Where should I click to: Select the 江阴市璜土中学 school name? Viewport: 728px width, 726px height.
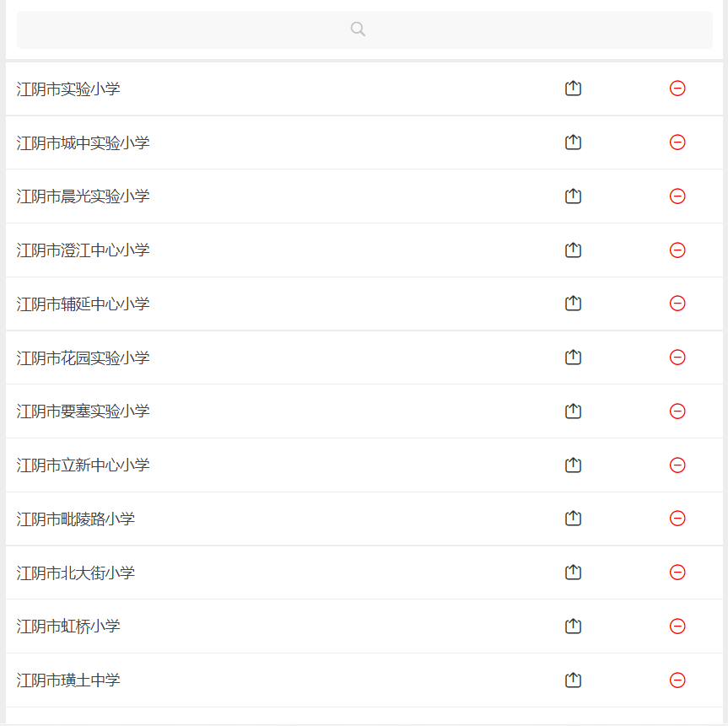69,680
